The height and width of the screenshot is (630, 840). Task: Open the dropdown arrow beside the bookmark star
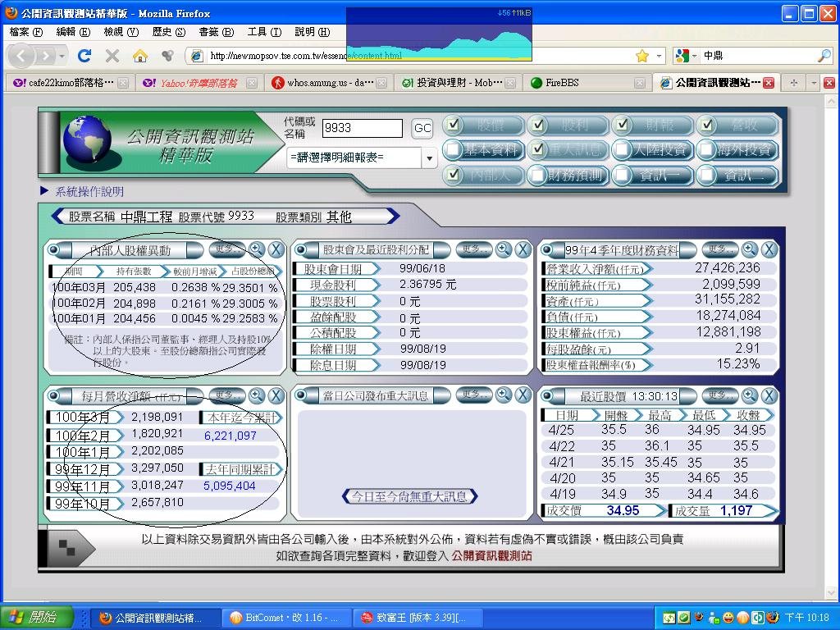click(659, 56)
